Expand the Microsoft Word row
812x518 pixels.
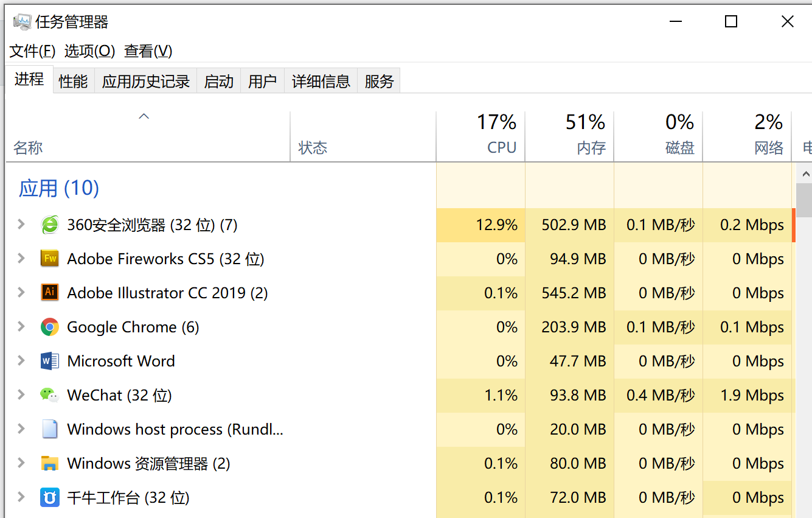coord(21,361)
